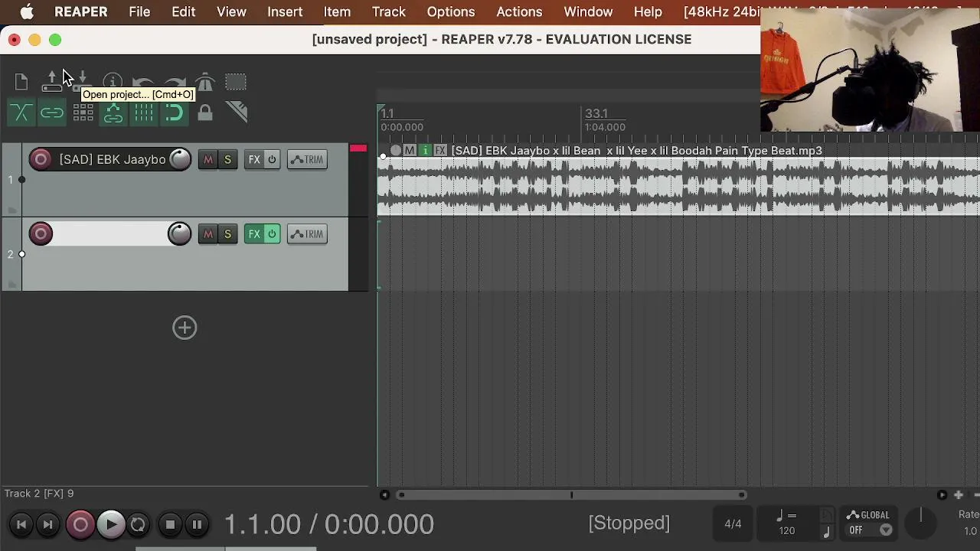The height and width of the screenshot is (551, 980).
Task: Click the playback rate knob
Action: point(921,523)
